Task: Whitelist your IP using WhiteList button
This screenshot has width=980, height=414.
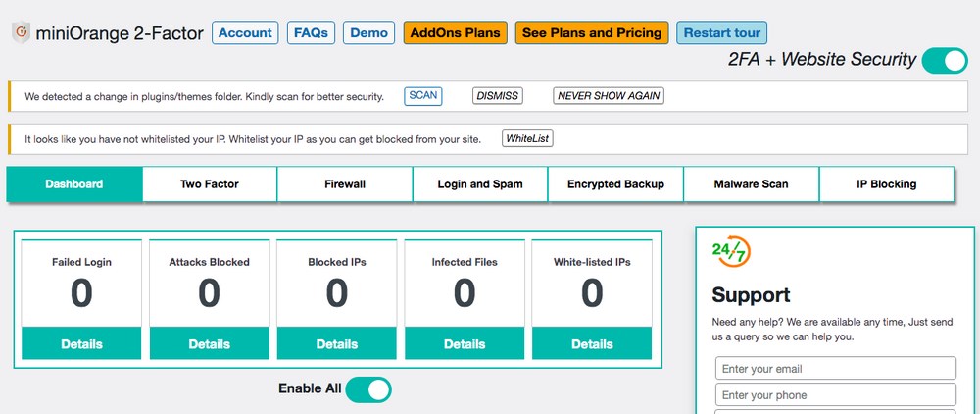Action: tap(527, 139)
